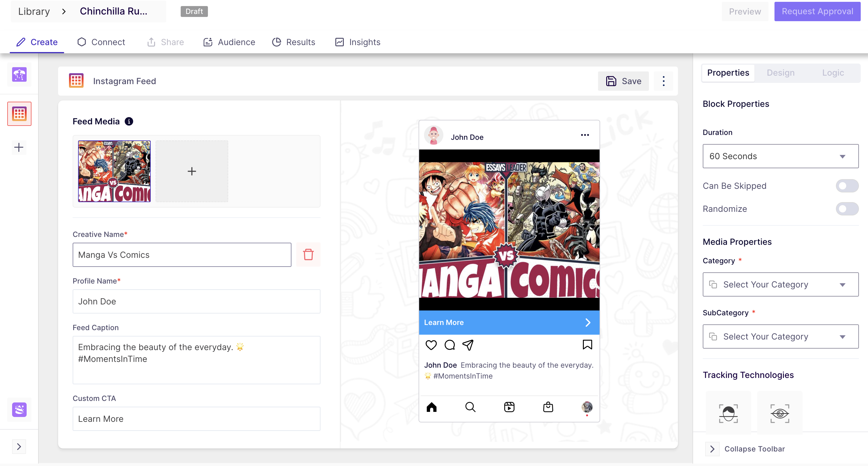Expand the left sidebar with the chevron
The height and width of the screenshot is (466, 868).
pyautogui.click(x=19, y=447)
